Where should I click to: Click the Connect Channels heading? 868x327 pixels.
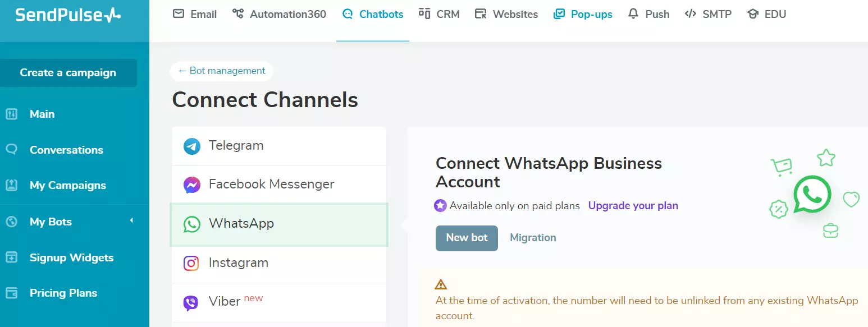coord(265,100)
